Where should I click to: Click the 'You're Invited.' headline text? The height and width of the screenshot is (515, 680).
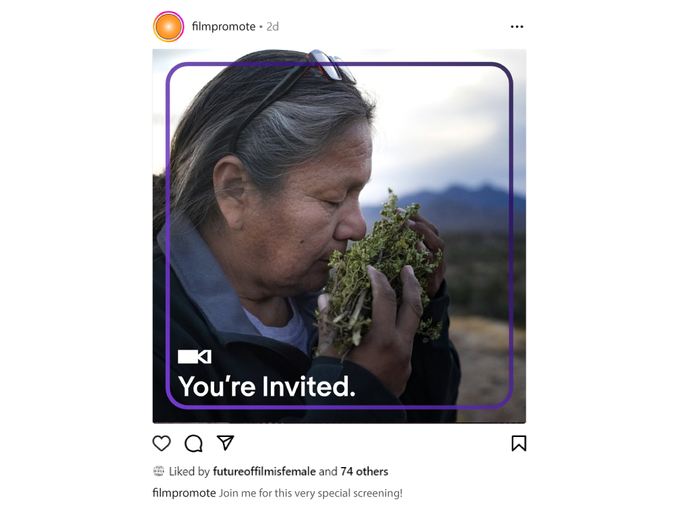(267, 386)
